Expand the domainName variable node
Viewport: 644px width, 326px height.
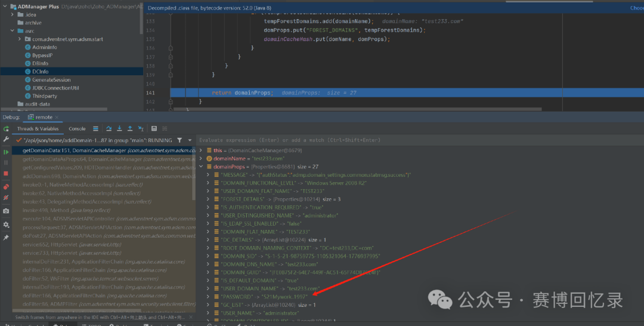201,159
